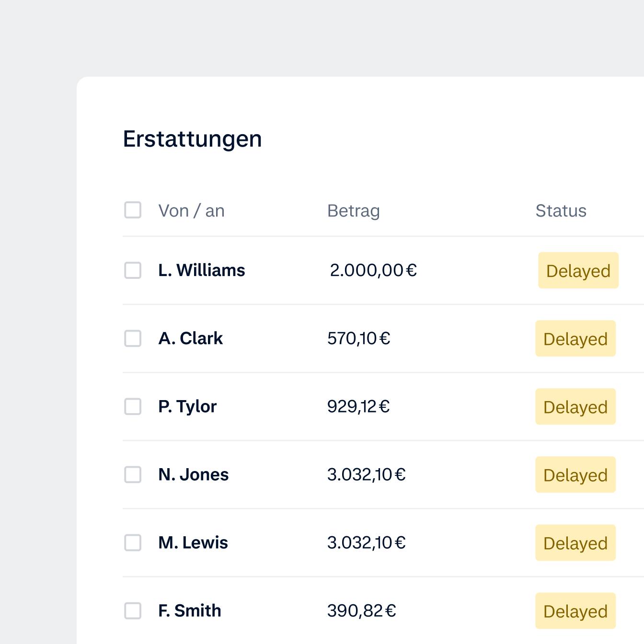Select the L. Williams row checkbox
Screen dimensions: 644x644
[x=133, y=270]
